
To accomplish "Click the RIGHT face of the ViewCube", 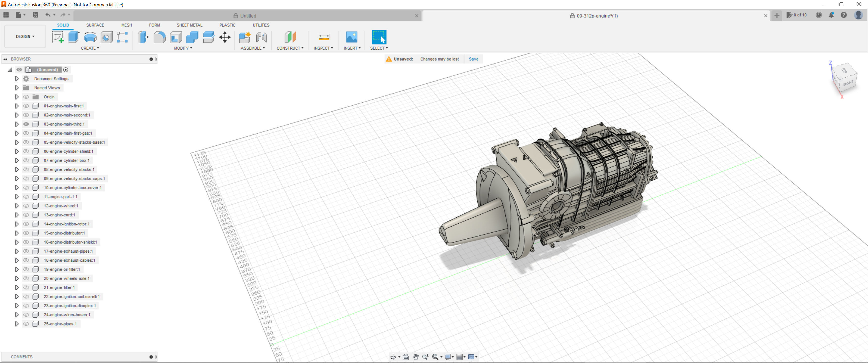I will click(848, 83).
